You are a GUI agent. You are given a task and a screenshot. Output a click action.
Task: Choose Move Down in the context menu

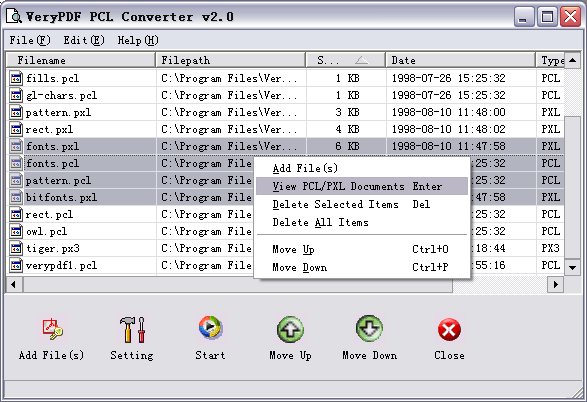(362, 267)
